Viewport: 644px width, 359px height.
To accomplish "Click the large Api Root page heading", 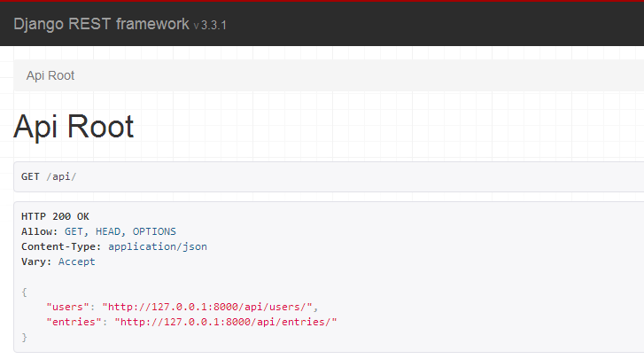I will 74,126.
